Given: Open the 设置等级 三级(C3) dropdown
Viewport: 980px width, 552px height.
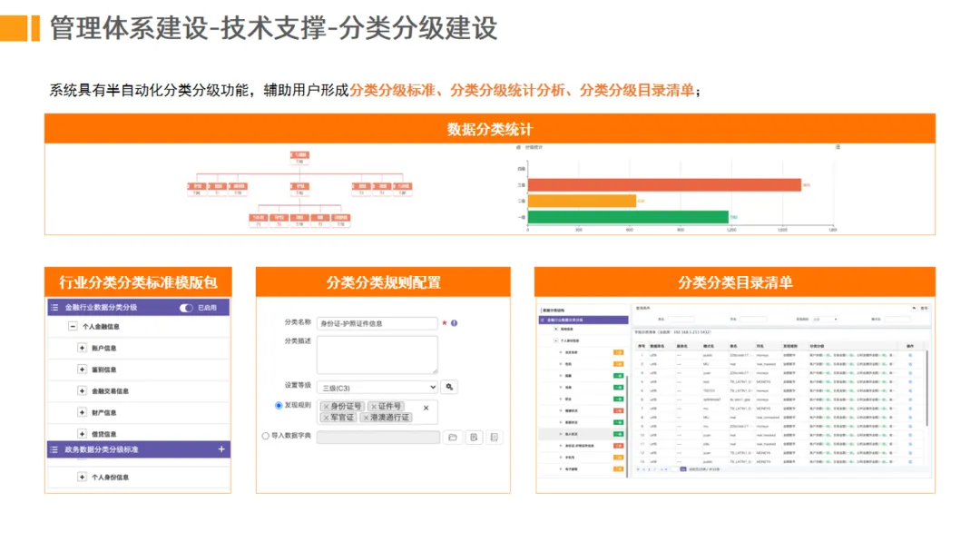Looking at the screenshot, I should pyautogui.click(x=377, y=388).
